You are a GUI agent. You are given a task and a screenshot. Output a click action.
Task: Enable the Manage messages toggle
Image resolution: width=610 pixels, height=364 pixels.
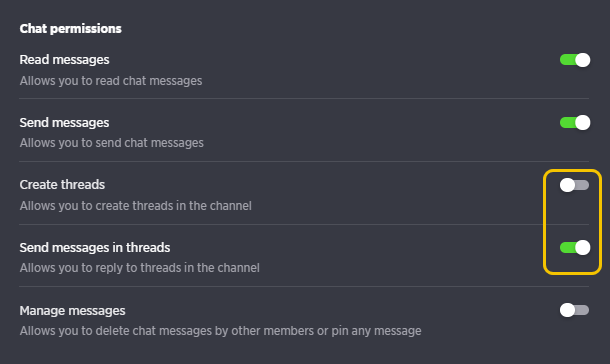pyautogui.click(x=575, y=310)
